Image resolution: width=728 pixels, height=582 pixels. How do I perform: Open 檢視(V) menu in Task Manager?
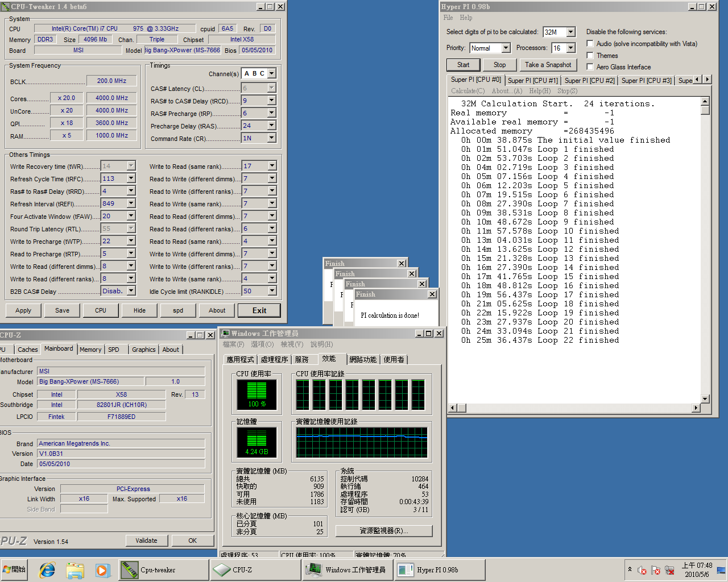[x=292, y=344]
